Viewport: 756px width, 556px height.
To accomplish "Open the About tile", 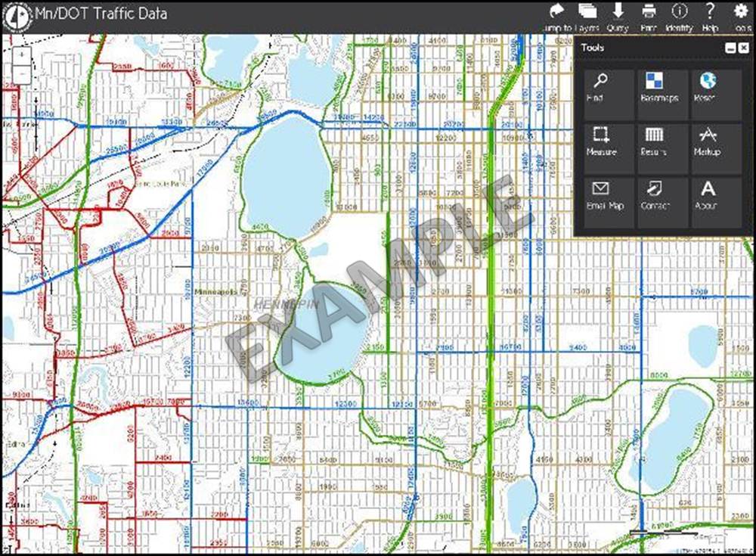I will coord(708,195).
